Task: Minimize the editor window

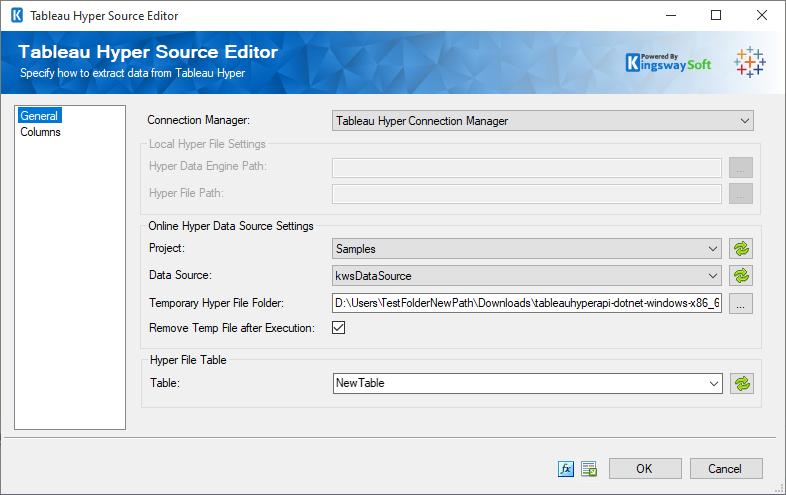Action: tap(671, 16)
